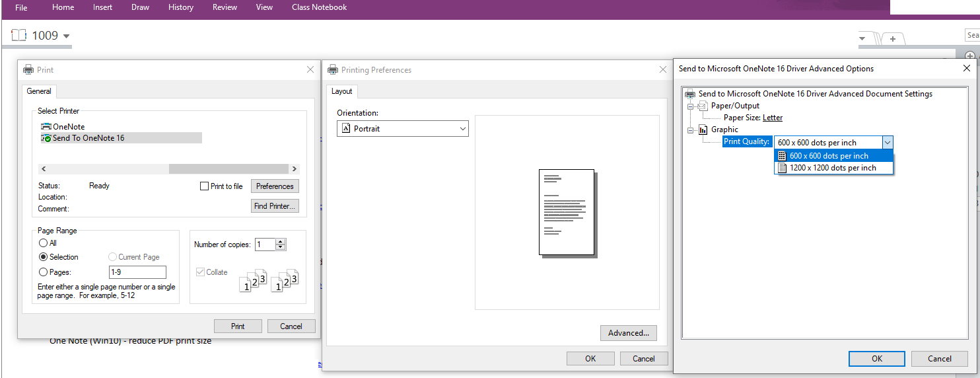Toggle the Collate checkbox

point(201,272)
